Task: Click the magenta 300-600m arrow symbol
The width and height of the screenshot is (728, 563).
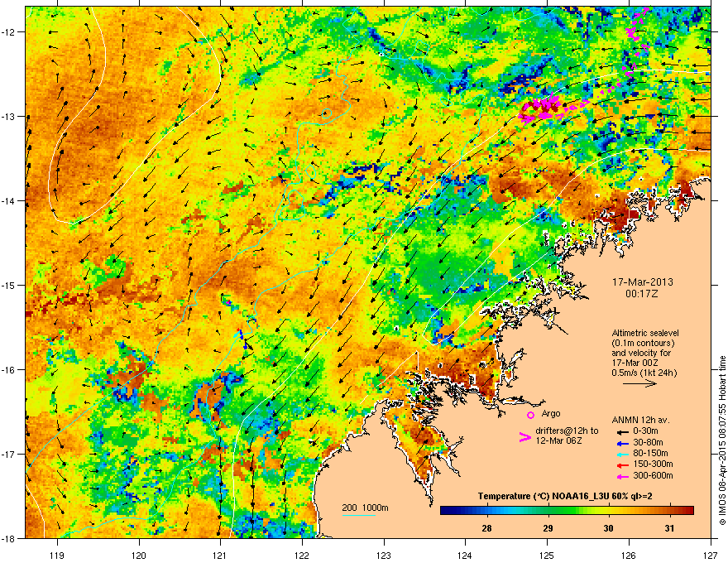Action: [x=622, y=476]
